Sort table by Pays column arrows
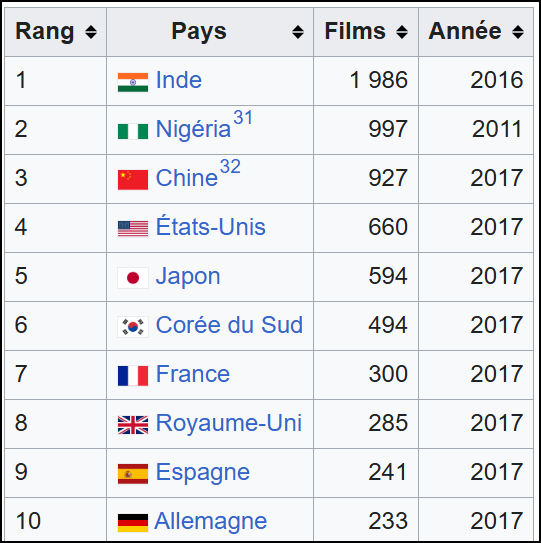The height and width of the screenshot is (543, 541). 298,32
